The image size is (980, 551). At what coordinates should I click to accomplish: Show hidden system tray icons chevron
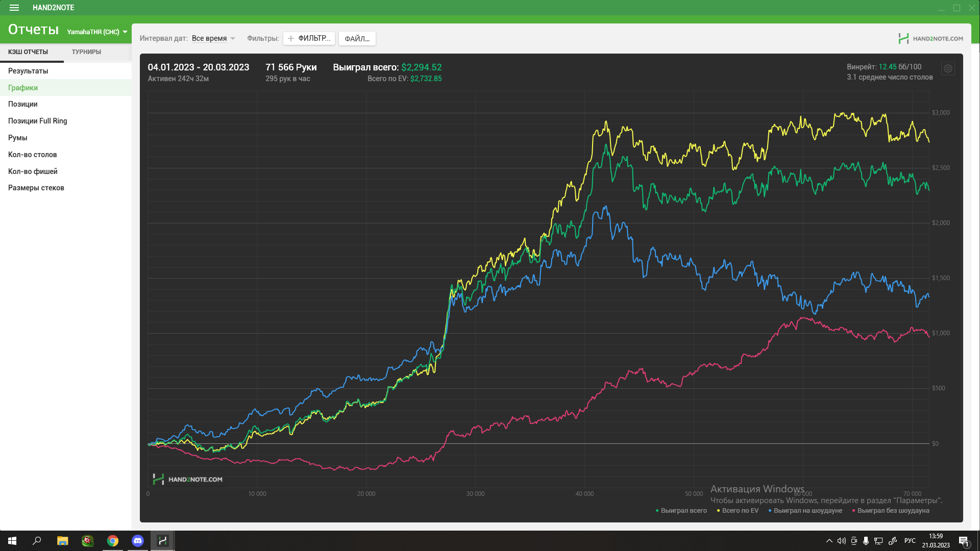point(829,541)
